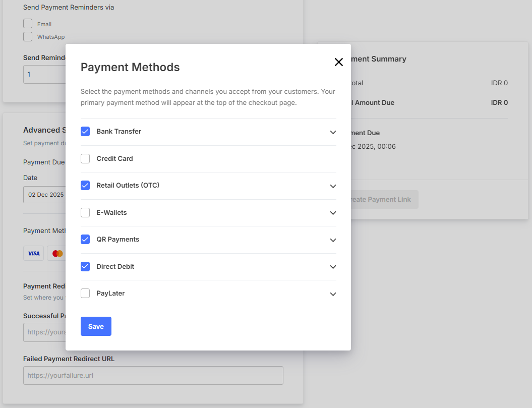Expand the Direct Debit chevron
The width and height of the screenshot is (532, 408).
click(x=333, y=267)
